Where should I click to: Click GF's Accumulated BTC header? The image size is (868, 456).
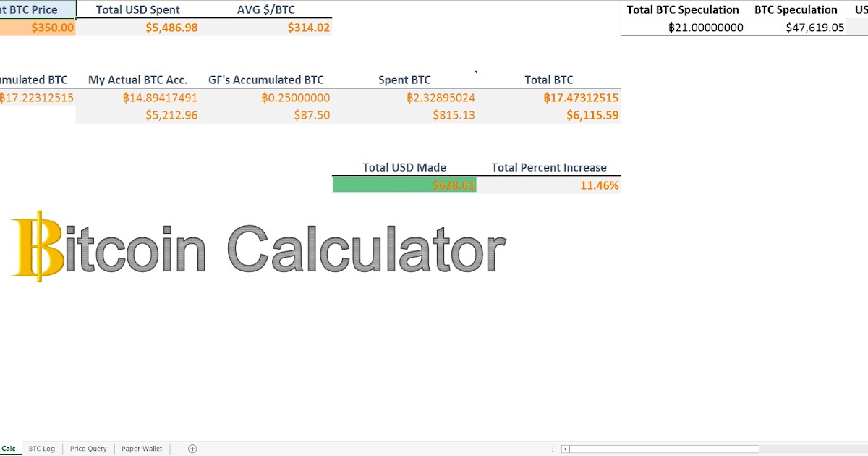[x=266, y=80]
